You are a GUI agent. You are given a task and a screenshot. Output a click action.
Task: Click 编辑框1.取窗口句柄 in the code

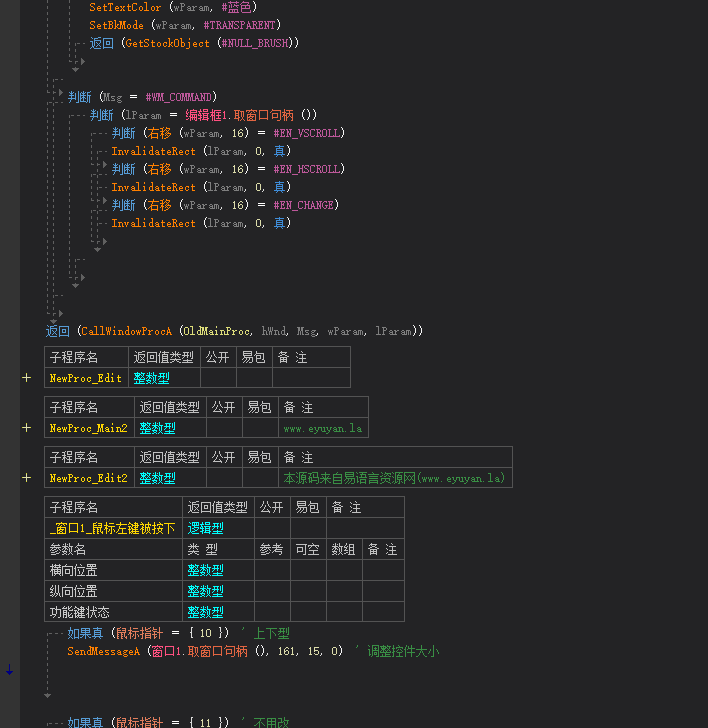coord(239,115)
